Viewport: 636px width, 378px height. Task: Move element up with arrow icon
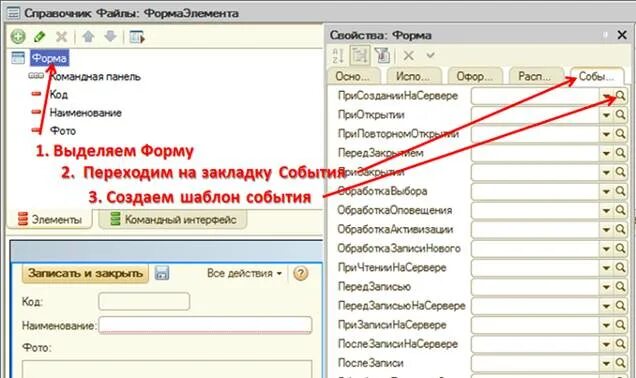pyautogui.click(x=88, y=37)
